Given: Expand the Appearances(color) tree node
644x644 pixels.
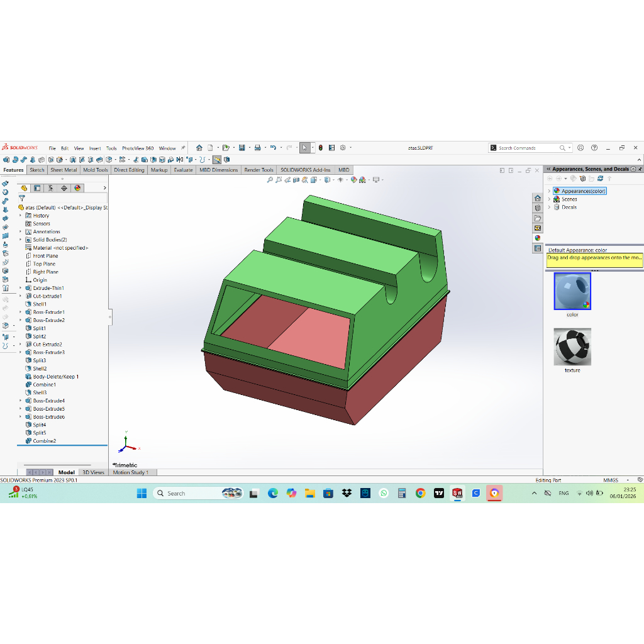Looking at the screenshot, I should pos(549,191).
